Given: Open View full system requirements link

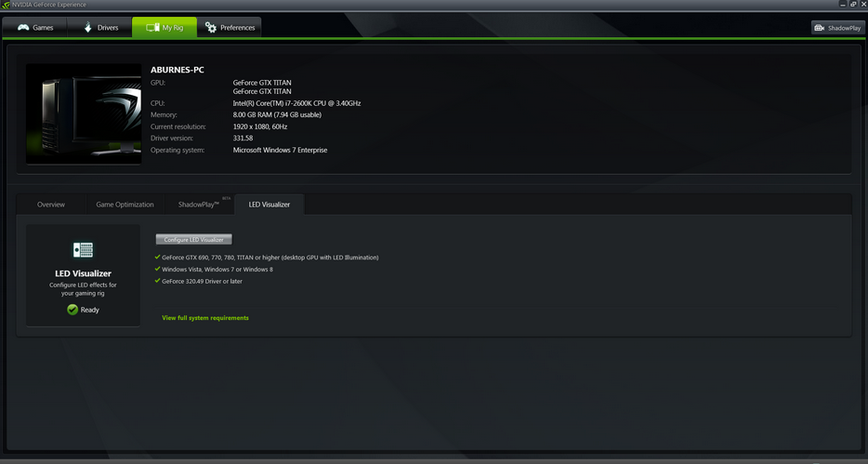Looking at the screenshot, I should click(x=205, y=318).
